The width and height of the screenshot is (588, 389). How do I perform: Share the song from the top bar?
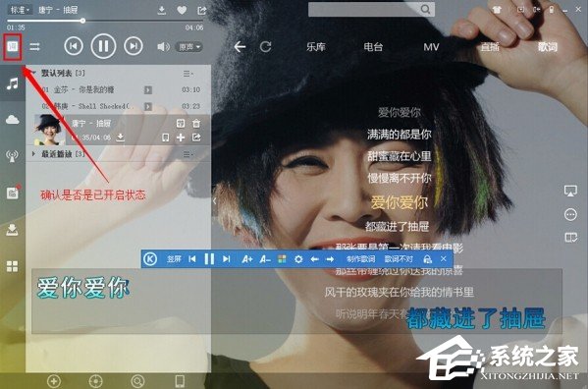[202, 10]
